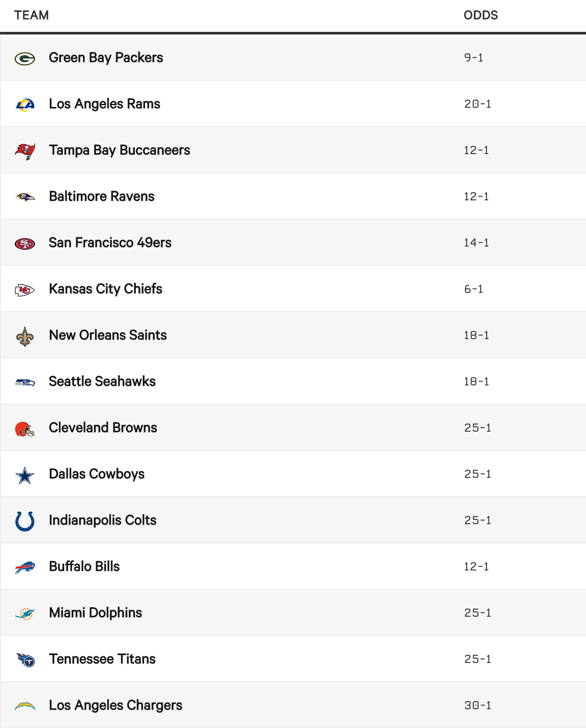Click the TEAM column header
Screen dimensions: 586x728
click(x=31, y=15)
